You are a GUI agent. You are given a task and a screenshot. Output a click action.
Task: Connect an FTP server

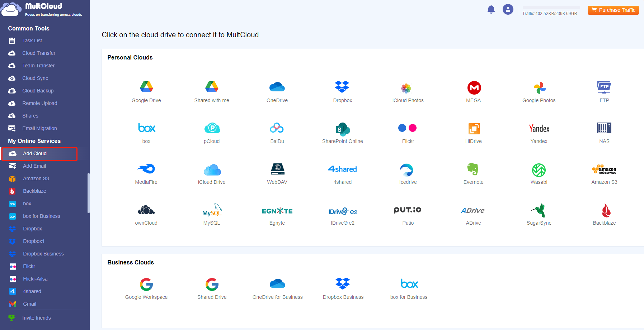click(604, 87)
